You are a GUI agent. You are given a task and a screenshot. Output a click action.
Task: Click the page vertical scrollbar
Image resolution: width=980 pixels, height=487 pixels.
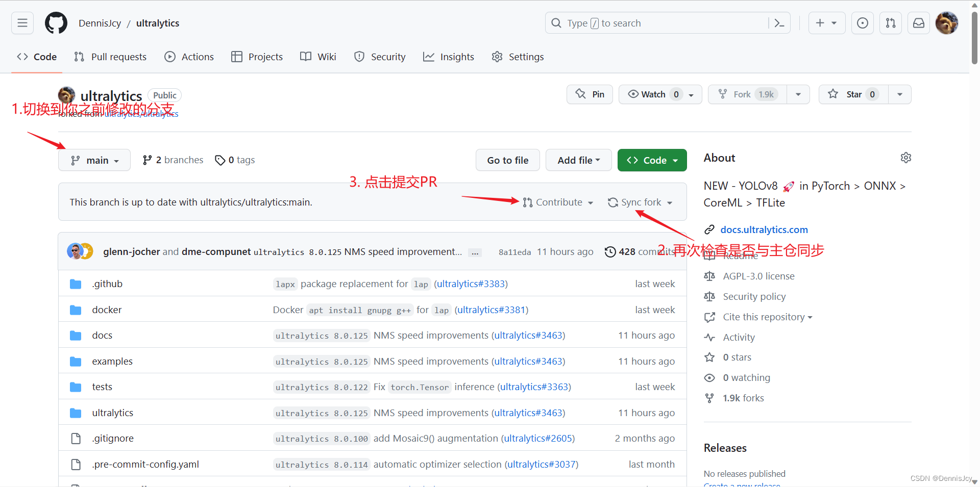(x=974, y=39)
